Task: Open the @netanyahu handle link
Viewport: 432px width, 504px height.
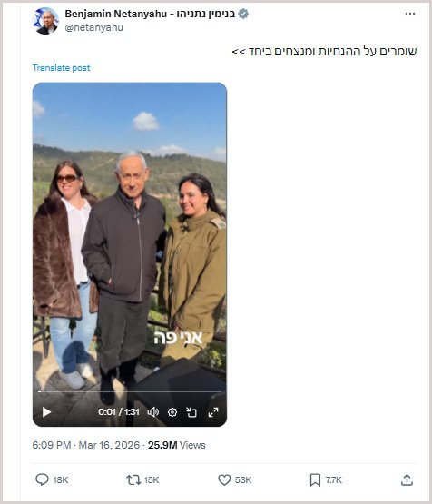Action: coord(93,27)
